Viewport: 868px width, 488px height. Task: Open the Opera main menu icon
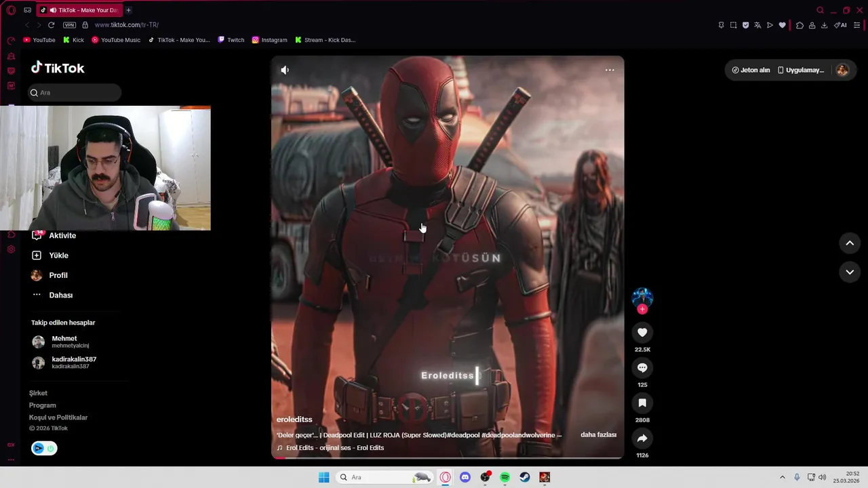[11, 10]
